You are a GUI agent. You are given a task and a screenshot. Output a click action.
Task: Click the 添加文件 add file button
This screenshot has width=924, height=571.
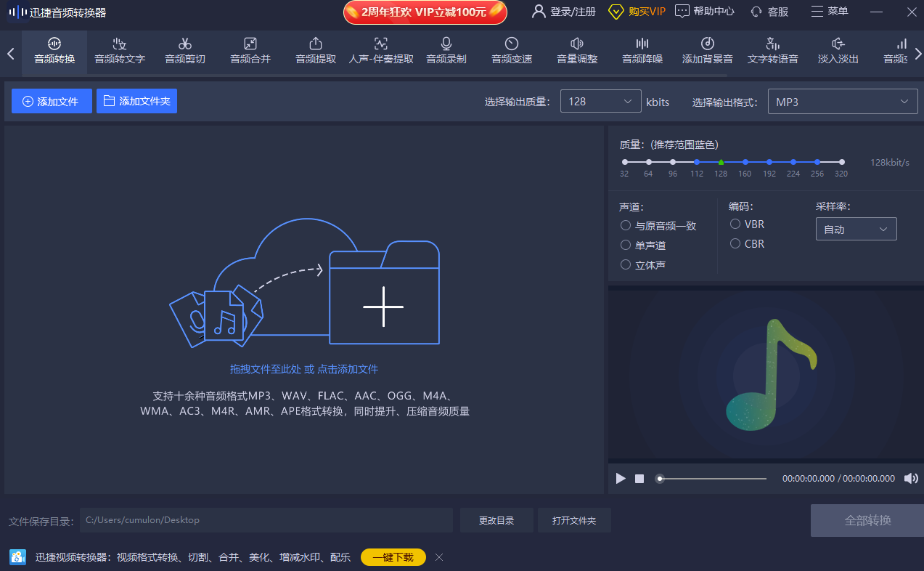click(52, 101)
